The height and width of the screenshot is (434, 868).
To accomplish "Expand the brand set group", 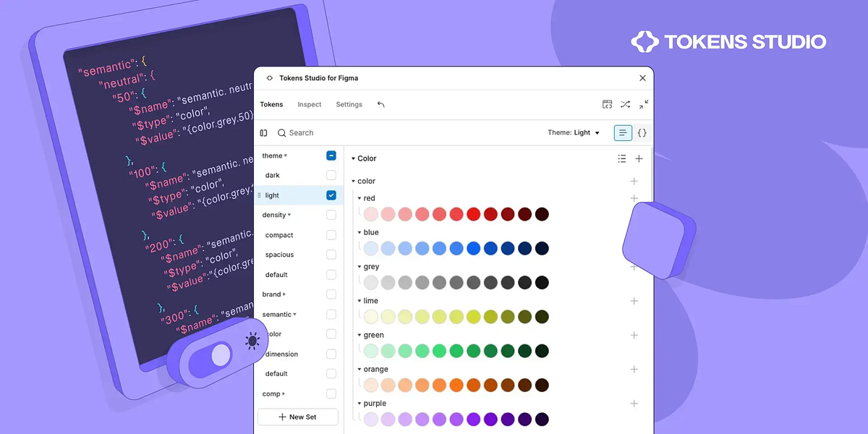I will pos(284,294).
